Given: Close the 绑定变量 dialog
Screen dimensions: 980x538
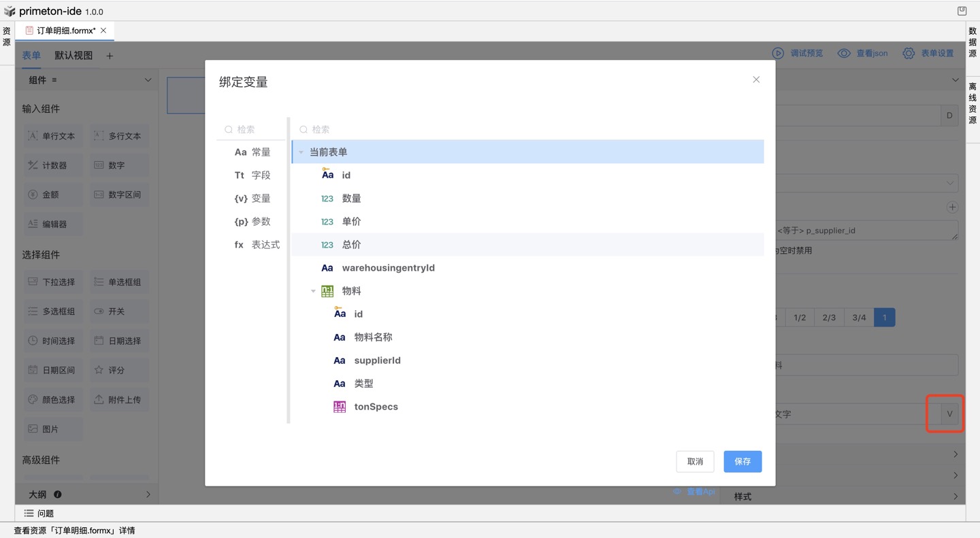Looking at the screenshot, I should tap(756, 80).
